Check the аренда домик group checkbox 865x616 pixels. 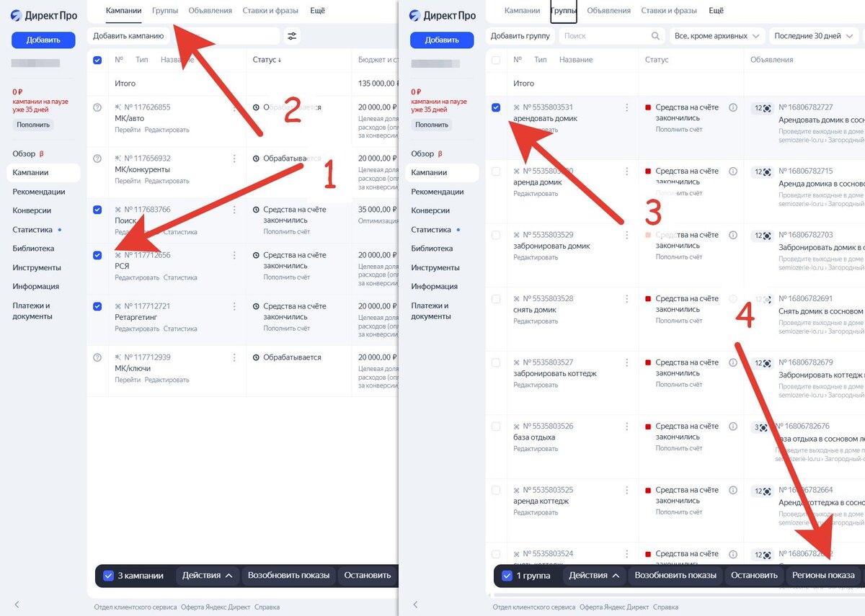(x=496, y=171)
